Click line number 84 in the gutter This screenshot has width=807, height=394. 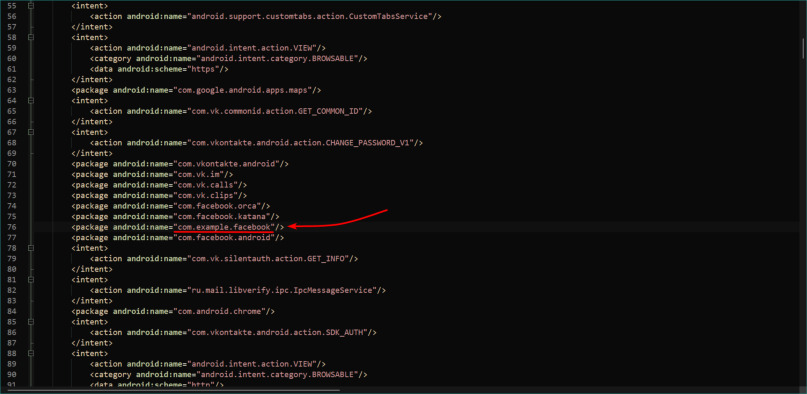12,311
